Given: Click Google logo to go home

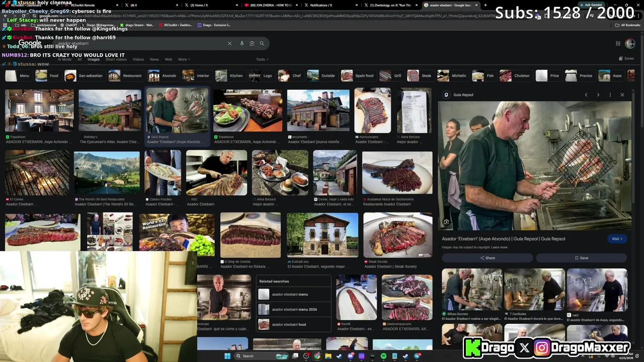Looking at the screenshot, I should (30, 43).
